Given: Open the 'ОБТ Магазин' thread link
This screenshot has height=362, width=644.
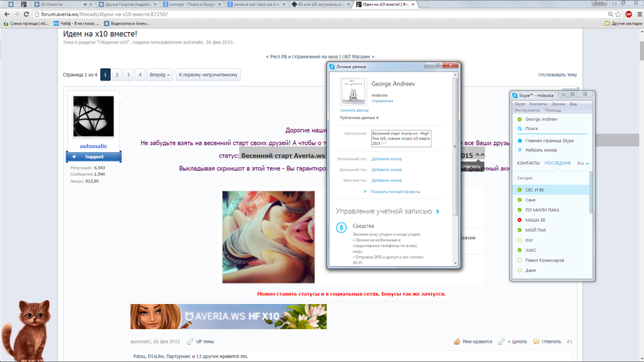Looking at the screenshot, I should click(355, 57).
